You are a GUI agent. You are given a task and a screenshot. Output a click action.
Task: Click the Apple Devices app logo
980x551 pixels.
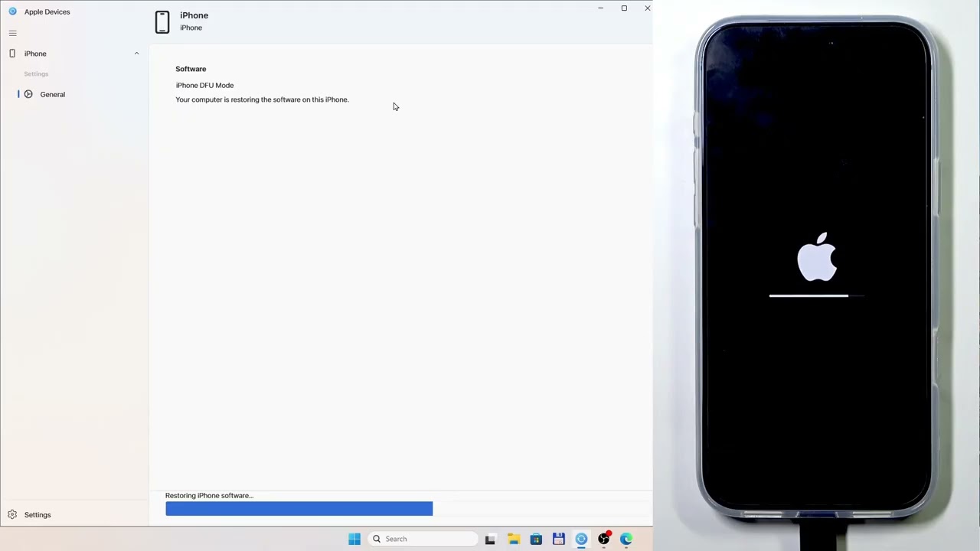[12, 11]
